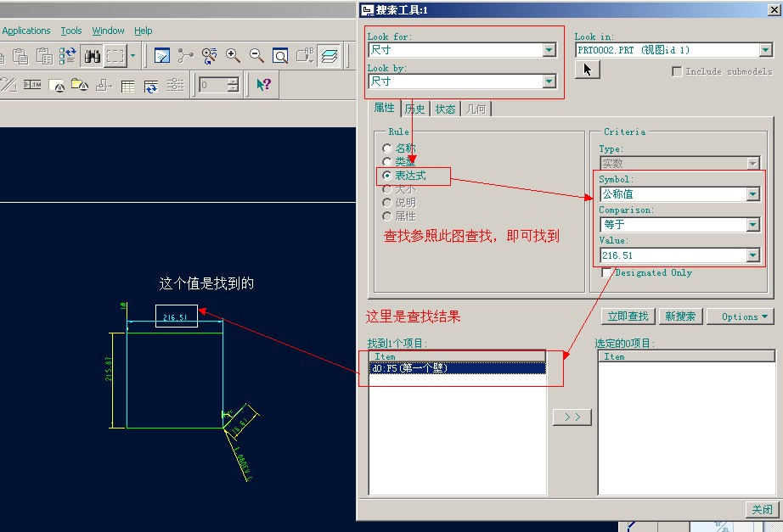Click the 新搜索 new search button
Screen dimensions: 783x532
click(x=680, y=316)
